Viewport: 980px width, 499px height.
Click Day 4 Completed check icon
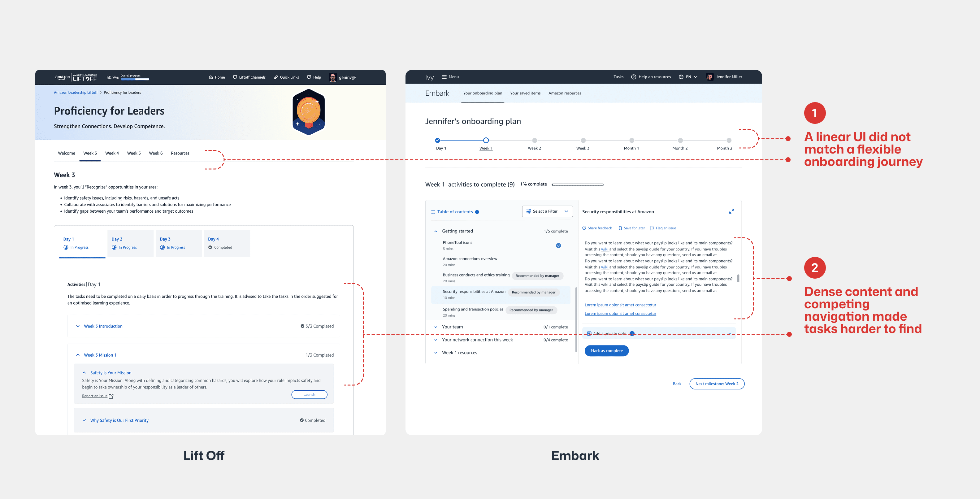[210, 247]
